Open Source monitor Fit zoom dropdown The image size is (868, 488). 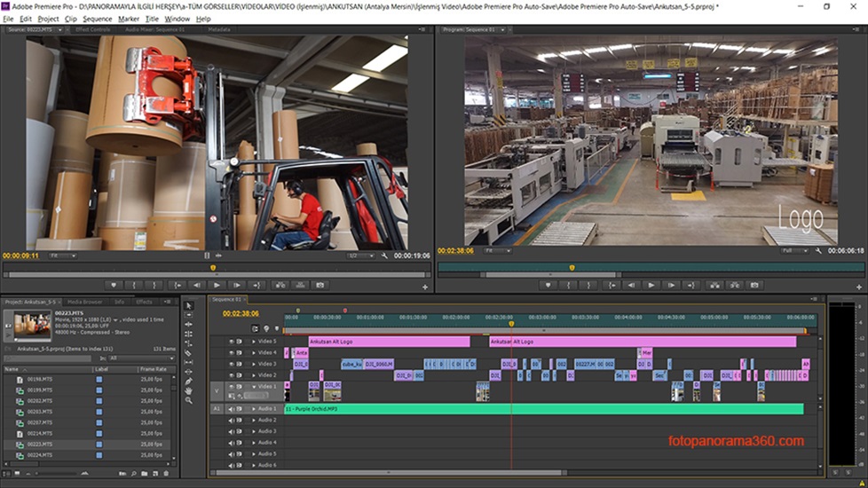(62, 256)
